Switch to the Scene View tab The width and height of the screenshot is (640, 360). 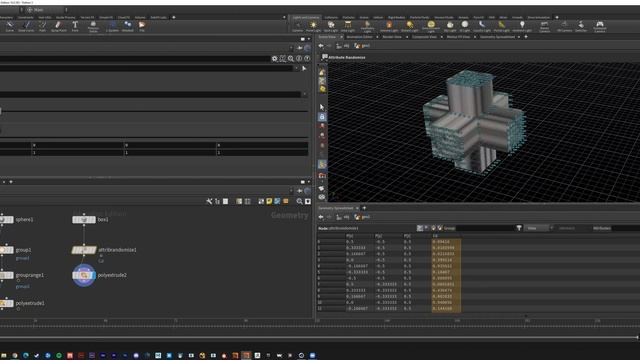327,37
